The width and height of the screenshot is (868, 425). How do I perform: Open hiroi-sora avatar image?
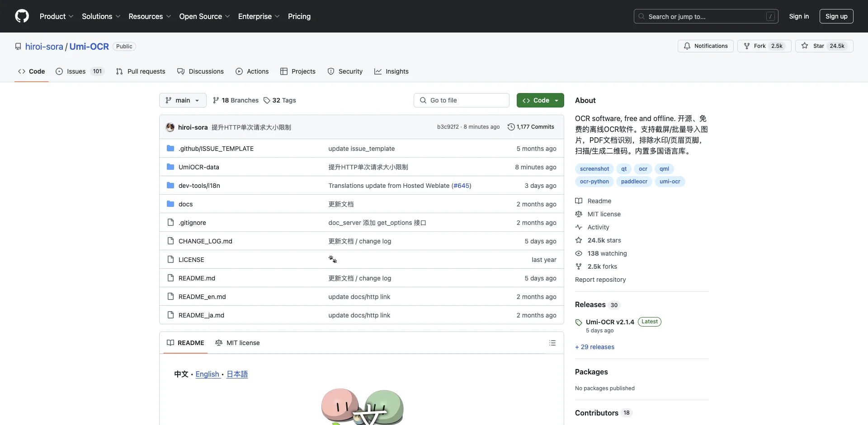[170, 127]
